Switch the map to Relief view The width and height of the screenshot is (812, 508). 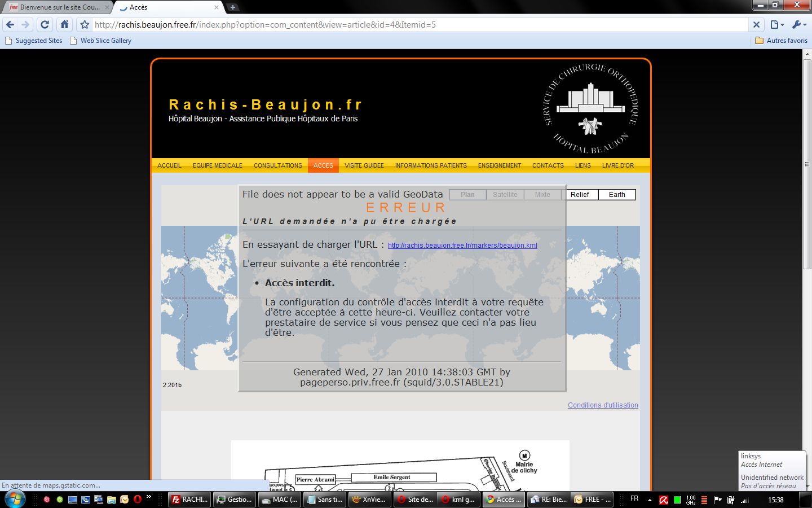580,195
